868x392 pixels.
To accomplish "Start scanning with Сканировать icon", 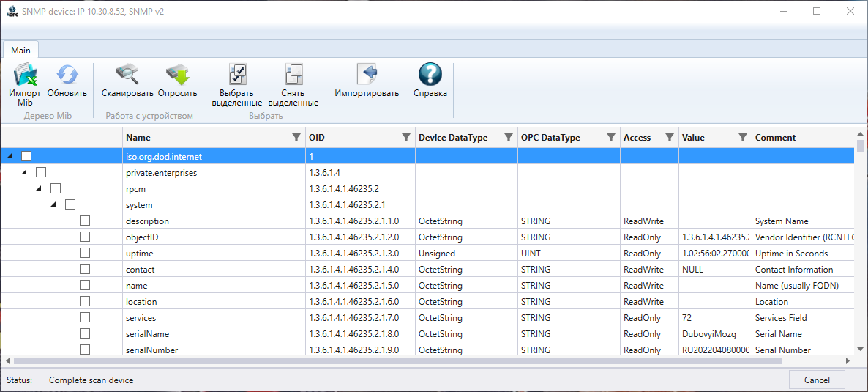I will click(x=127, y=74).
